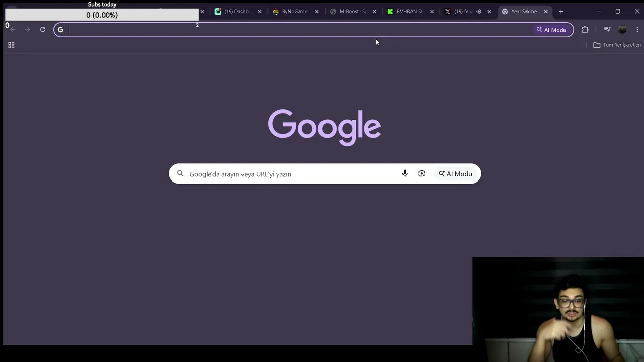Image resolution: width=644 pixels, height=362 pixels.
Task: Click the webcam video overlay
Action: click(558, 310)
